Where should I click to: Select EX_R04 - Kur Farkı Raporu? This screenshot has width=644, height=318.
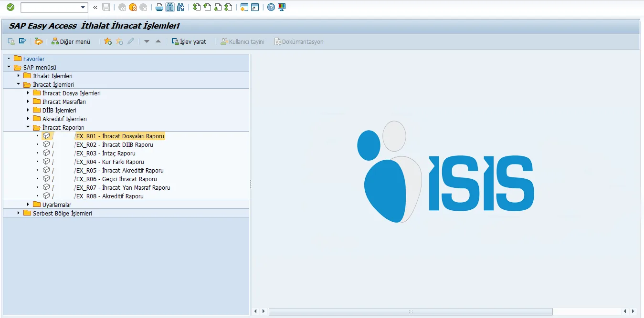[109, 162]
